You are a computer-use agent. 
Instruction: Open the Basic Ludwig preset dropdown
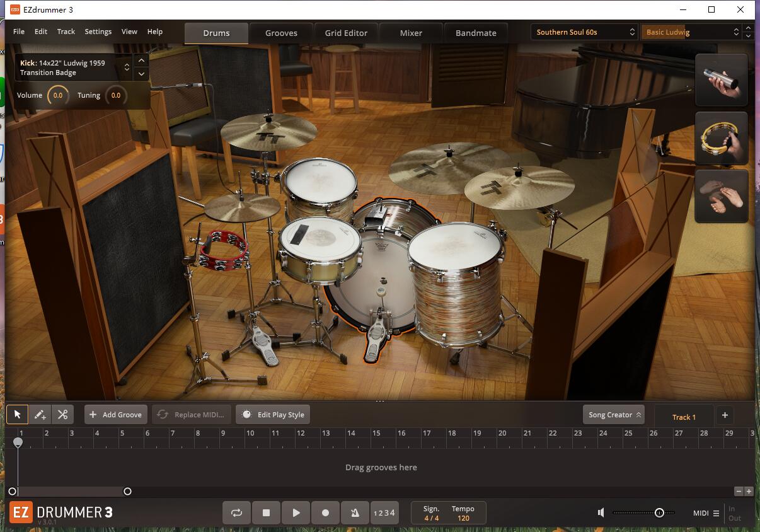(x=691, y=32)
